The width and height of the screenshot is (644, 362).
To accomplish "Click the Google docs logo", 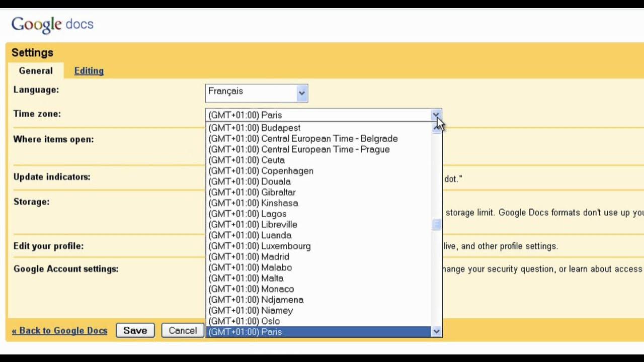I will point(52,25).
